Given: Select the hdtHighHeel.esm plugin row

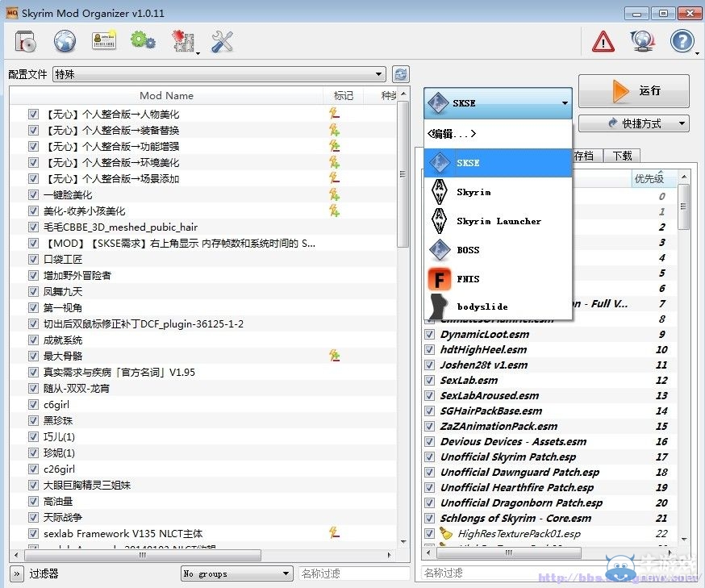Looking at the screenshot, I should click(x=549, y=350).
